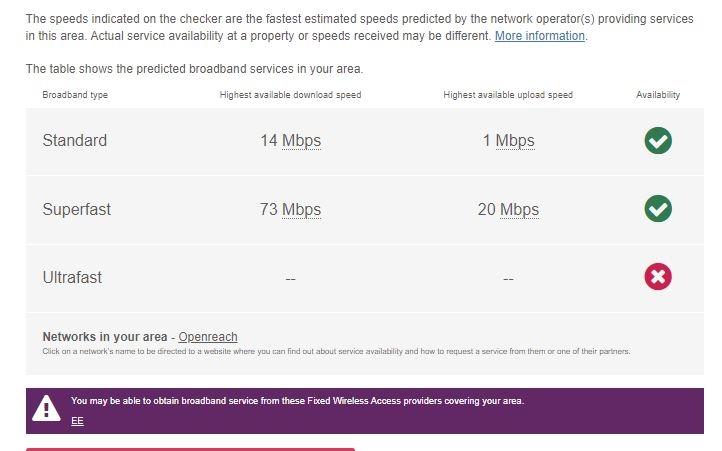The width and height of the screenshot is (722, 451).
Task: Click Mbps abbreviation beside 20 upload speed
Action: [x=519, y=209]
